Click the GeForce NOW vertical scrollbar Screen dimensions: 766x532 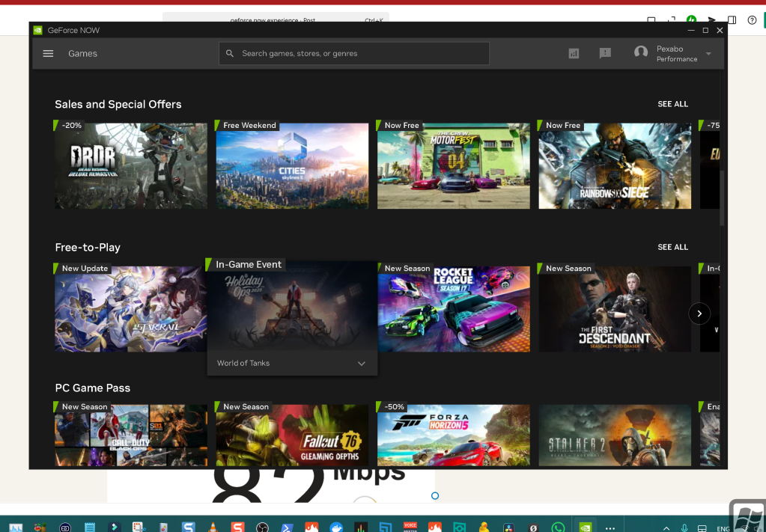(722, 198)
